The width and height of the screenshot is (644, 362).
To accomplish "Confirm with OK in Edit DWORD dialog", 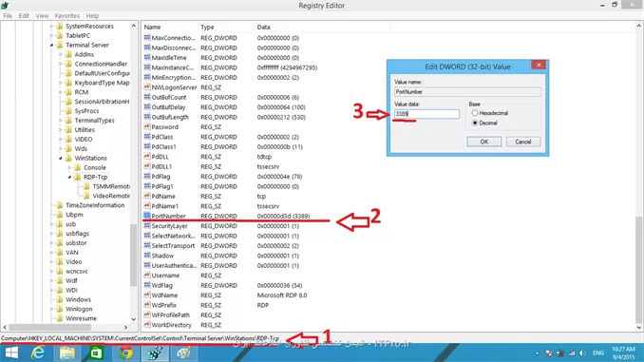I will click(483, 142).
